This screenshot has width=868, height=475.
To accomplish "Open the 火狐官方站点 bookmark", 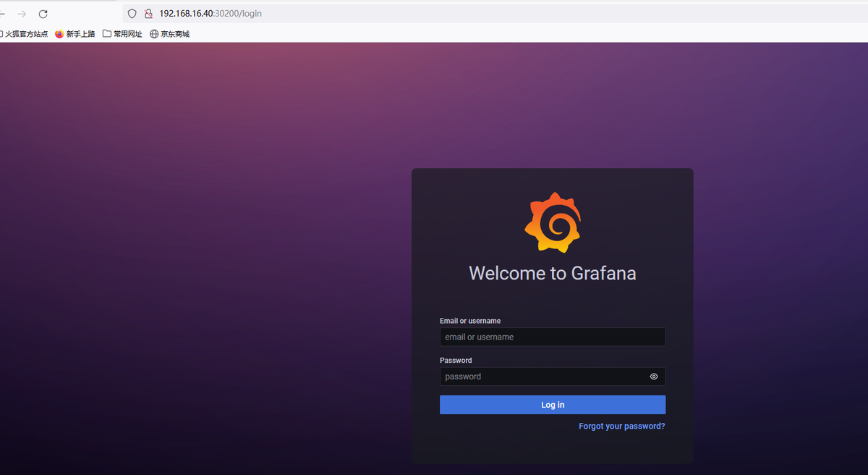I will pos(23,34).
